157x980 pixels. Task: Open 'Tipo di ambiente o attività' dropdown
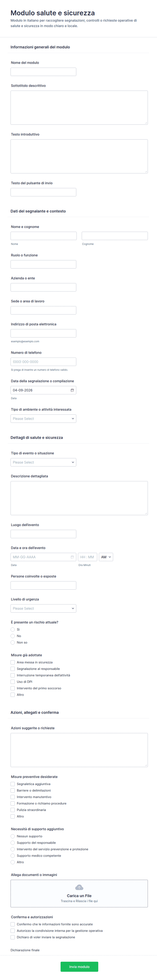click(43, 418)
